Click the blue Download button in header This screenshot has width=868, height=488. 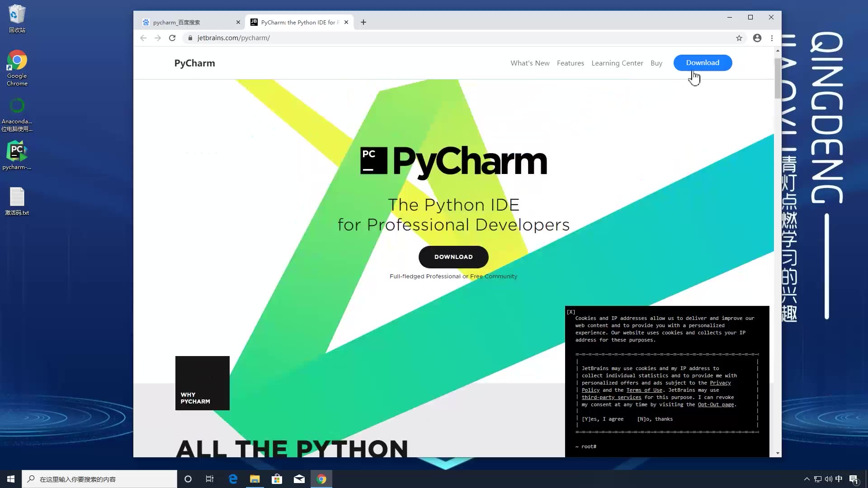click(703, 63)
